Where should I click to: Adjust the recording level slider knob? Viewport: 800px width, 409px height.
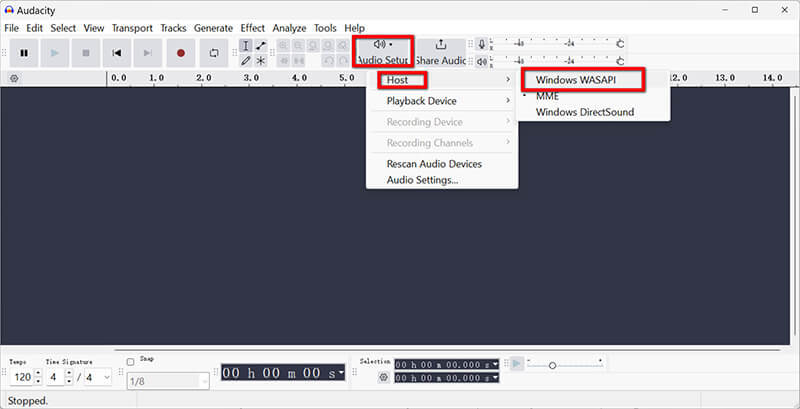[620, 44]
